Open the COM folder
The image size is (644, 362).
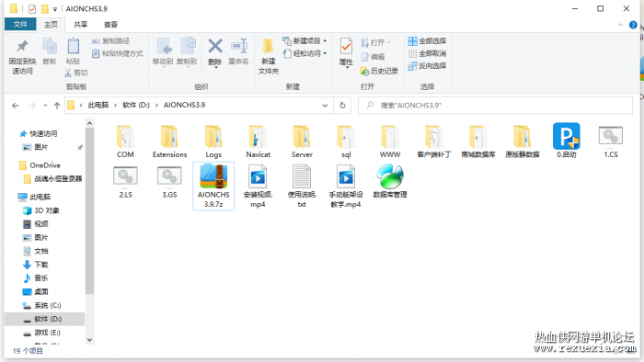(x=125, y=141)
